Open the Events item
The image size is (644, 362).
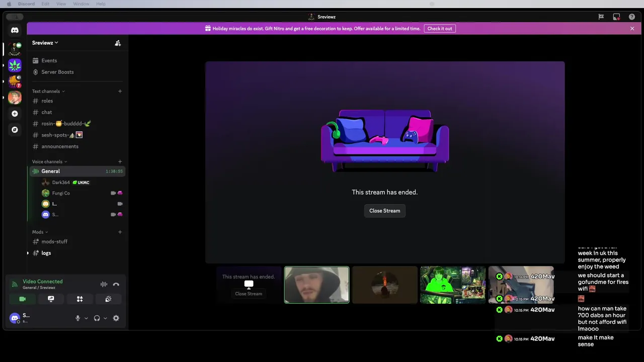click(x=76, y=60)
